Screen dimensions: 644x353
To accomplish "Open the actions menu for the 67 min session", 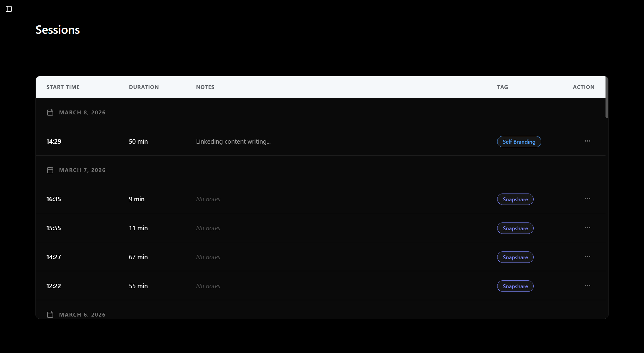I will [588, 257].
